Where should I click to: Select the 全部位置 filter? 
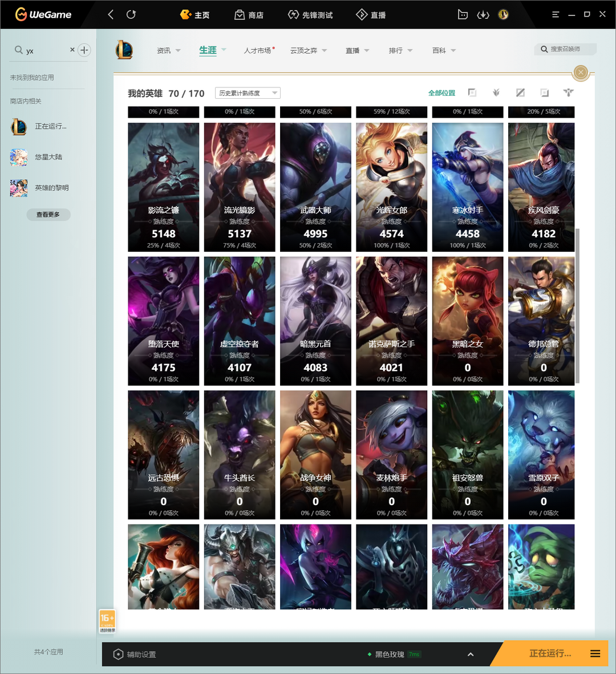(x=441, y=93)
